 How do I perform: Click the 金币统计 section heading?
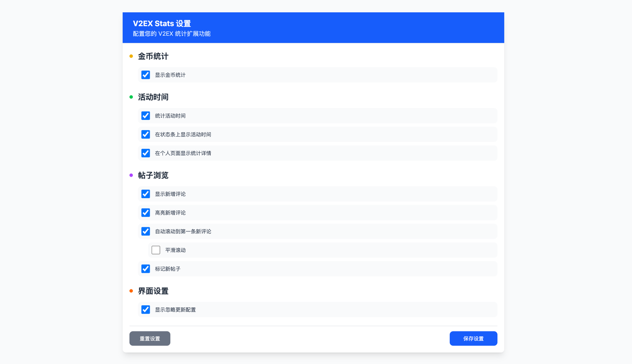click(x=153, y=56)
